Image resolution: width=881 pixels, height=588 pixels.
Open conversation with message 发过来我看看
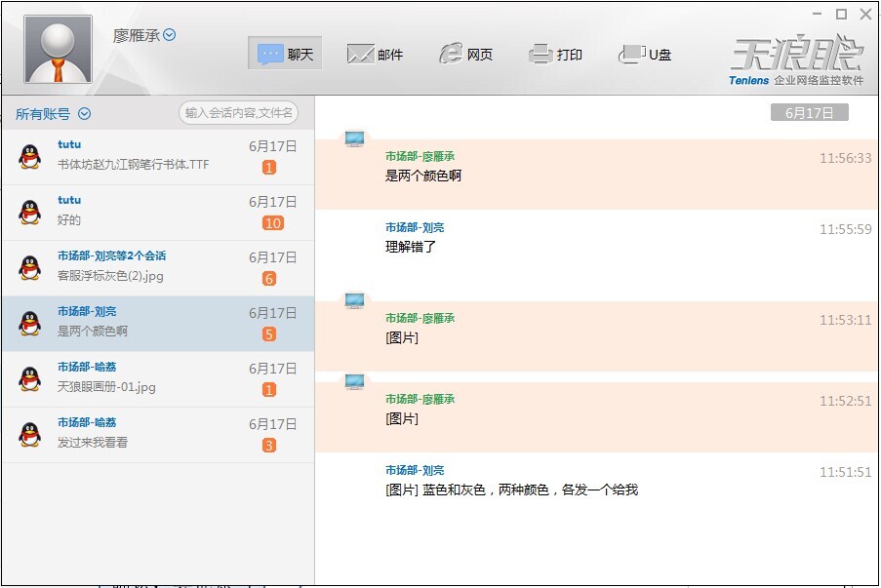coord(158,435)
